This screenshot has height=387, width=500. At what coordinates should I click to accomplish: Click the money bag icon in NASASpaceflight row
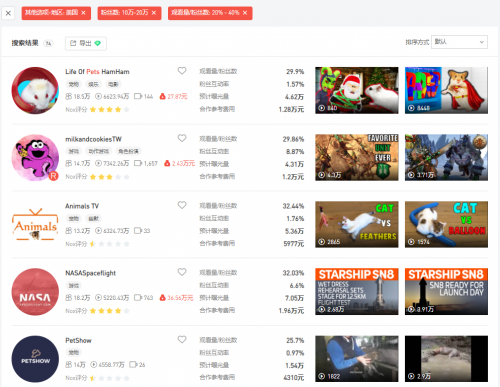point(162,298)
